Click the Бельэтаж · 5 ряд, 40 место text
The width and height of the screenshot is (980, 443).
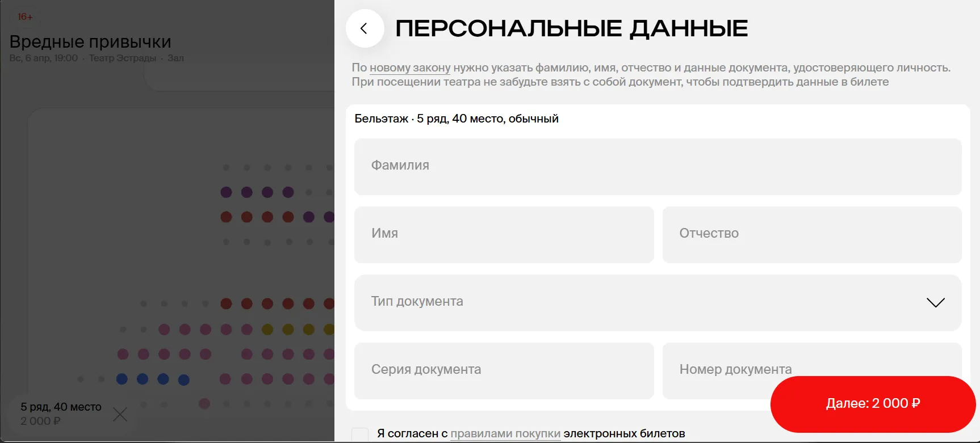457,119
